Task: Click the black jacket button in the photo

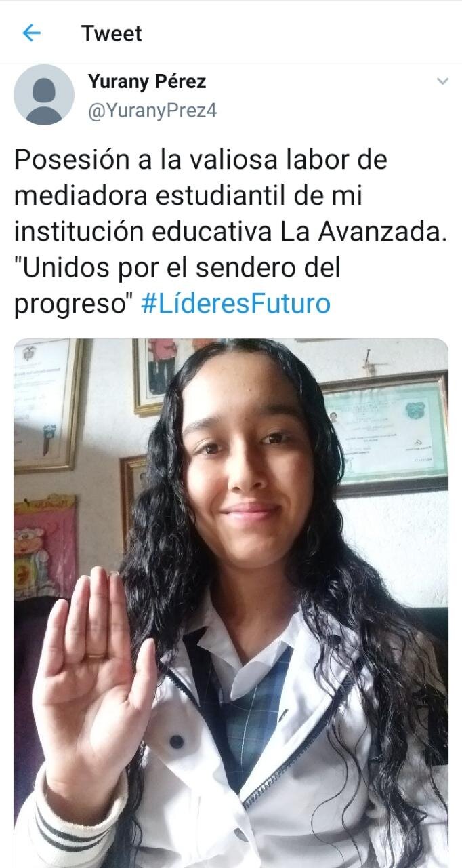Action: tap(176, 741)
